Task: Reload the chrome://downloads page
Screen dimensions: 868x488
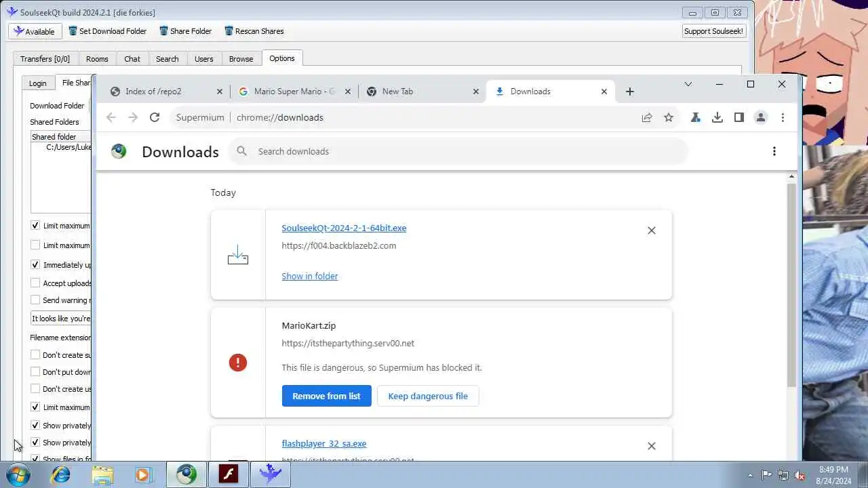Action: [155, 117]
